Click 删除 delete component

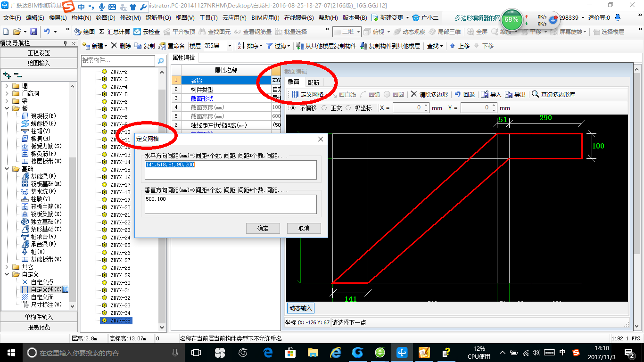[x=121, y=46]
